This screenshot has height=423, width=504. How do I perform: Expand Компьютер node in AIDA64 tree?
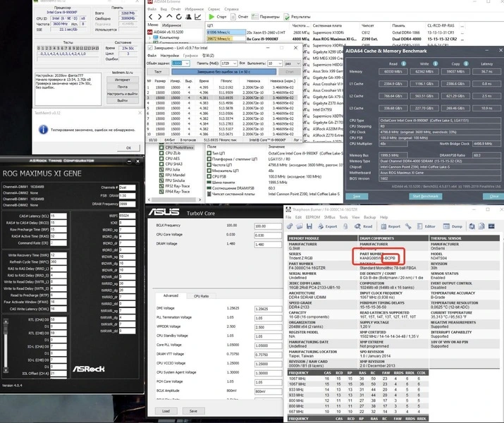pos(149,37)
